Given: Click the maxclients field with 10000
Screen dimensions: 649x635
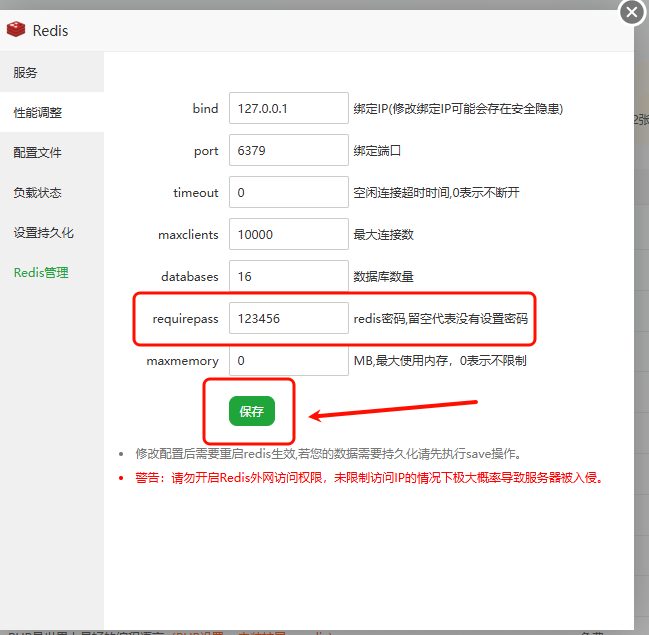Looking at the screenshot, I should tap(289, 234).
